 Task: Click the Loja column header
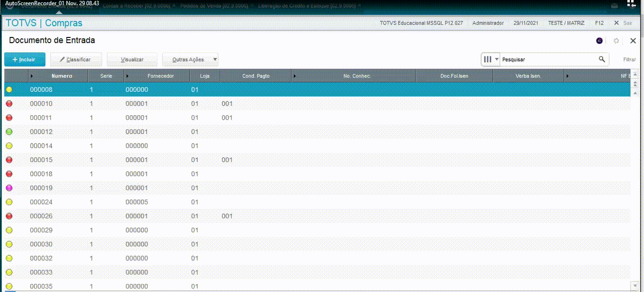[205, 76]
